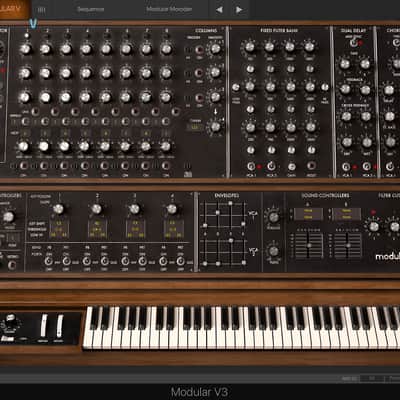Click the key follow slope knob 4
The image size is (400, 400).
click(172, 209)
